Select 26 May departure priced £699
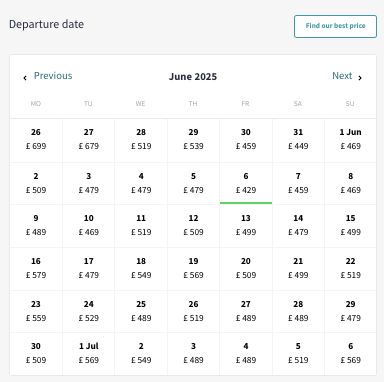Viewport: 384px width, 382px height. (x=36, y=141)
